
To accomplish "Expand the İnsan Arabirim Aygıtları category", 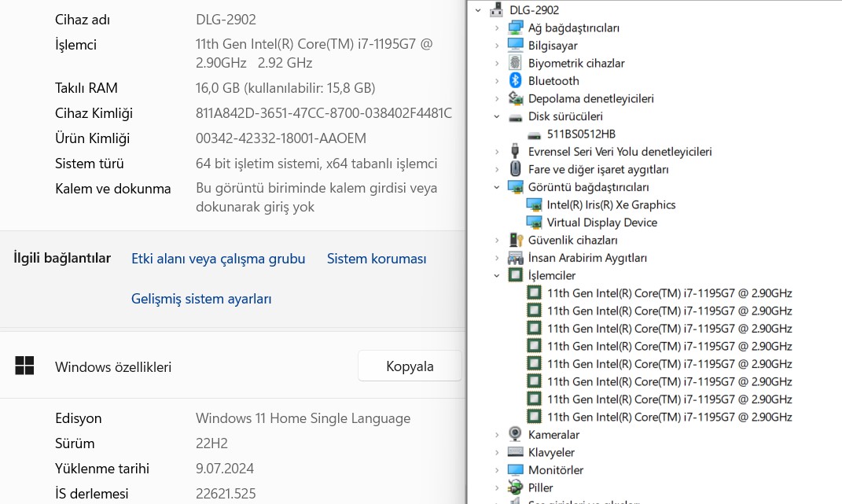I will coord(497,258).
